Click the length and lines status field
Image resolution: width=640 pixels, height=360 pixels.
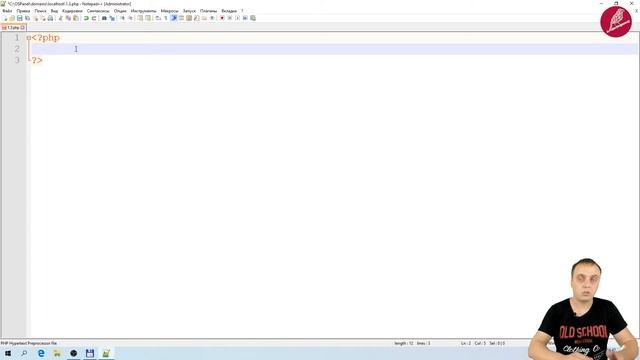[x=412, y=343]
